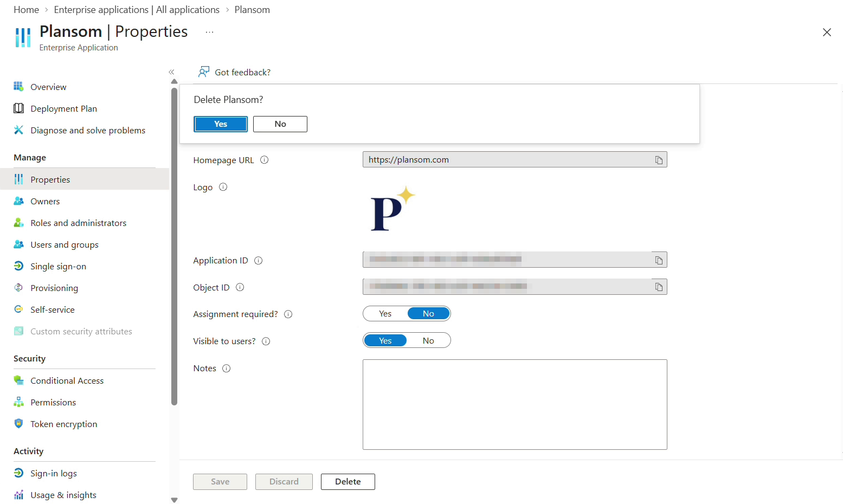Cancel deletion with the No button

[x=280, y=124]
